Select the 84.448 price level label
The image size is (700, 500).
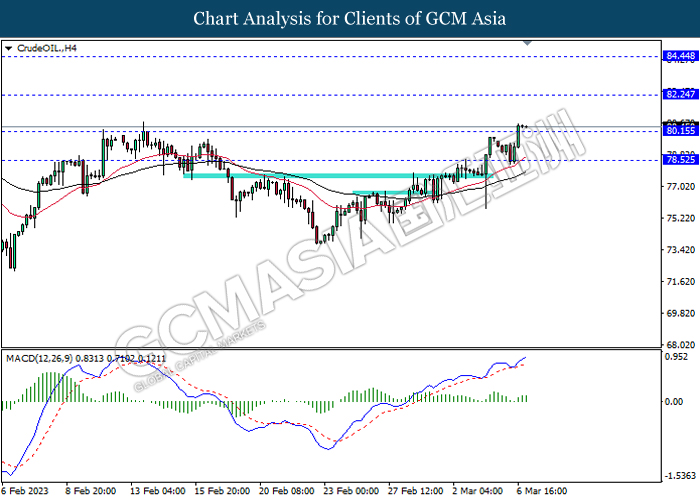pos(680,56)
